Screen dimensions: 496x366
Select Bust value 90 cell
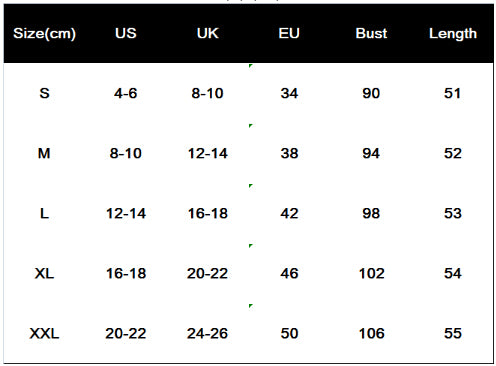coord(371,93)
